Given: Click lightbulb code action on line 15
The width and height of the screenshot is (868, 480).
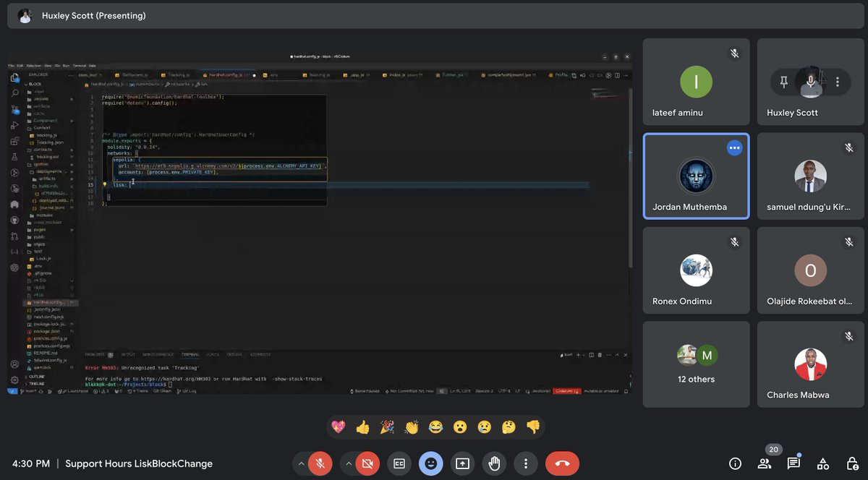Looking at the screenshot, I should 105,184.
